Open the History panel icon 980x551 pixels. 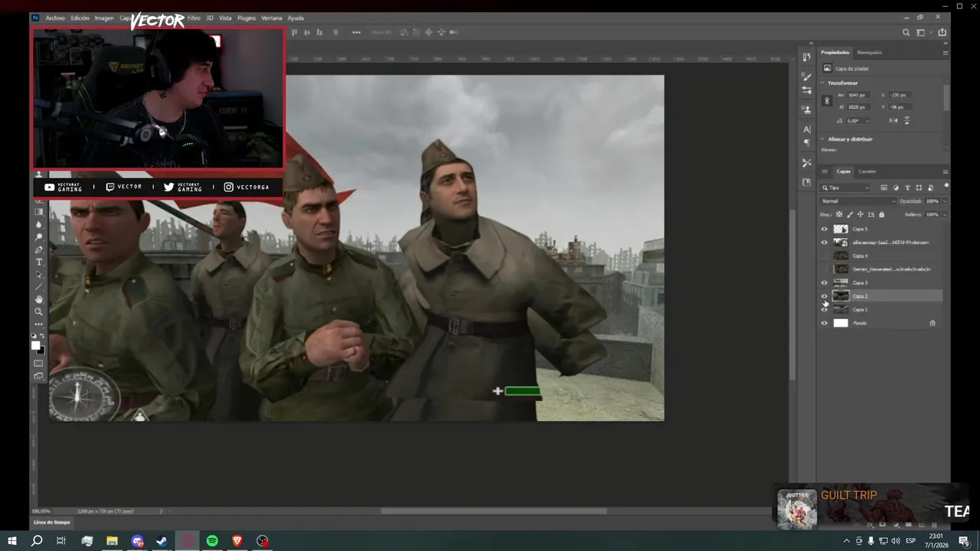tap(806, 57)
